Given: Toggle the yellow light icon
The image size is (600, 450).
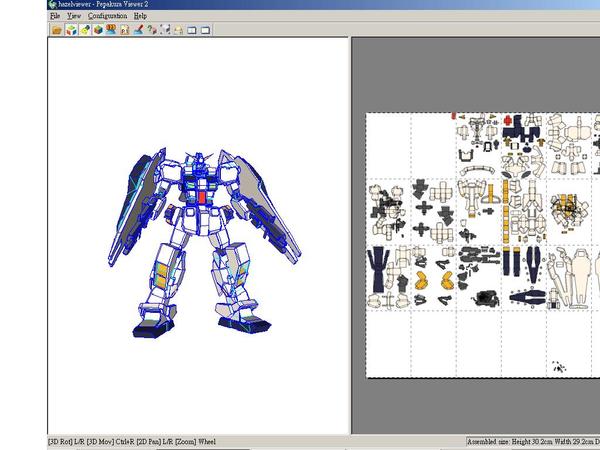Looking at the screenshot, I should pos(85,30).
